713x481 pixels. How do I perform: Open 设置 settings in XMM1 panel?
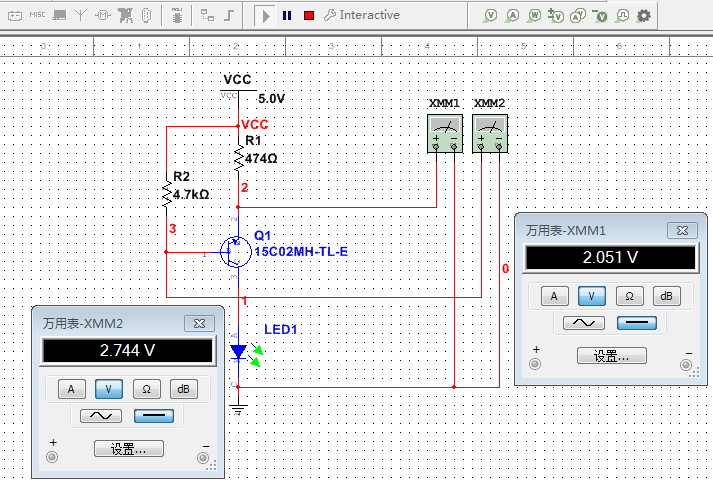[x=612, y=356]
